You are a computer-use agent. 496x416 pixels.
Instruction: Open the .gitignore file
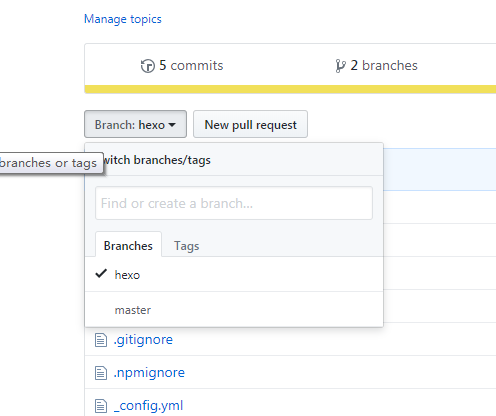tap(143, 340)
